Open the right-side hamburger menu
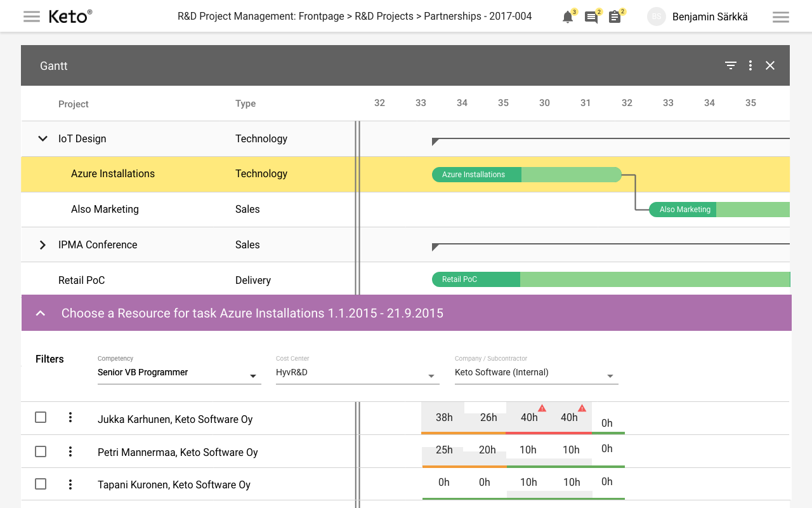 coord(781,17)
